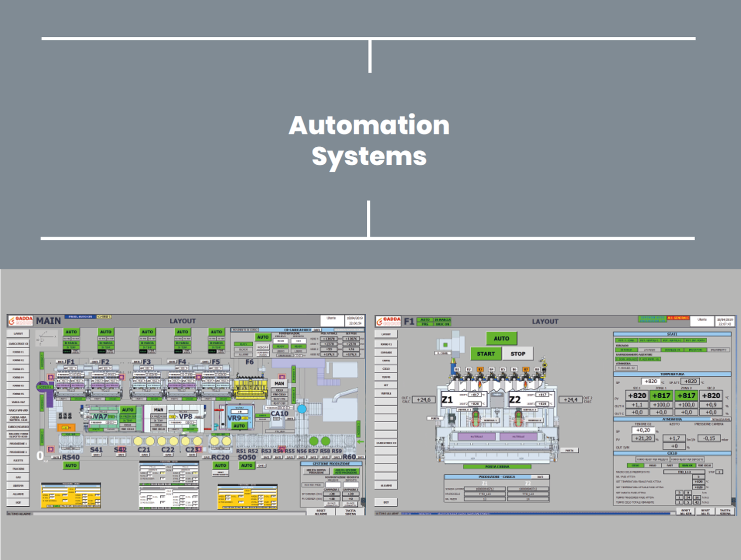Open ALLARMI in the F1 sidebar
Screen dimensions: 741x560
point(386,485)
